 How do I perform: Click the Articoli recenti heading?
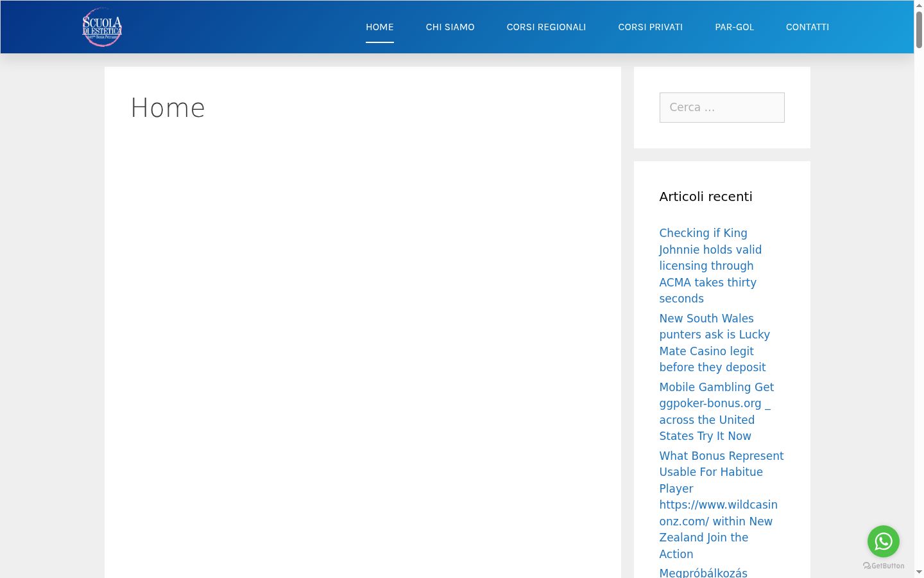point(706,197)
